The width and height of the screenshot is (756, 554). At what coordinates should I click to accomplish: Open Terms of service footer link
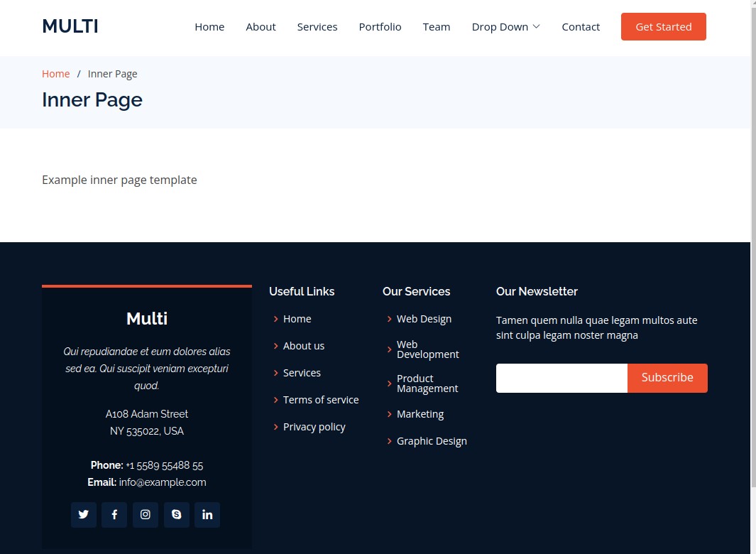[x=321, y=400]
